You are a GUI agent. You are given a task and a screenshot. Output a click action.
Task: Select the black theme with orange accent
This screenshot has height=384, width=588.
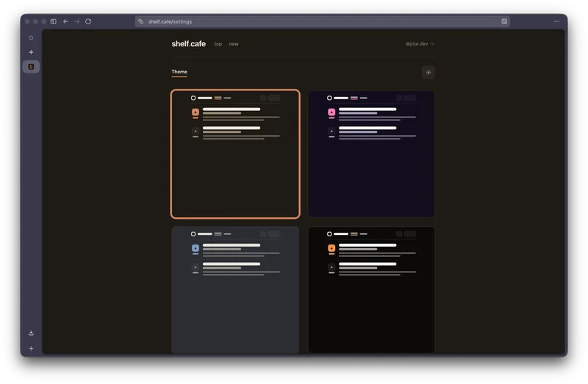[x=371, y=289]
